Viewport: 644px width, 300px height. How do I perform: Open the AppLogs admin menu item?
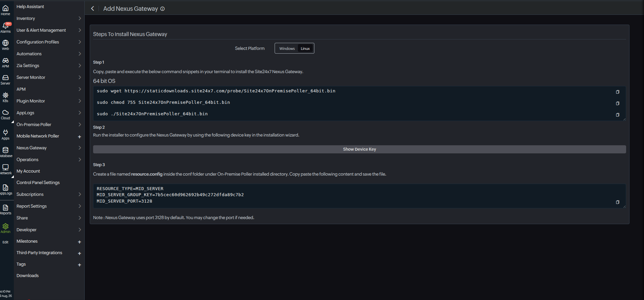[25, 113]
